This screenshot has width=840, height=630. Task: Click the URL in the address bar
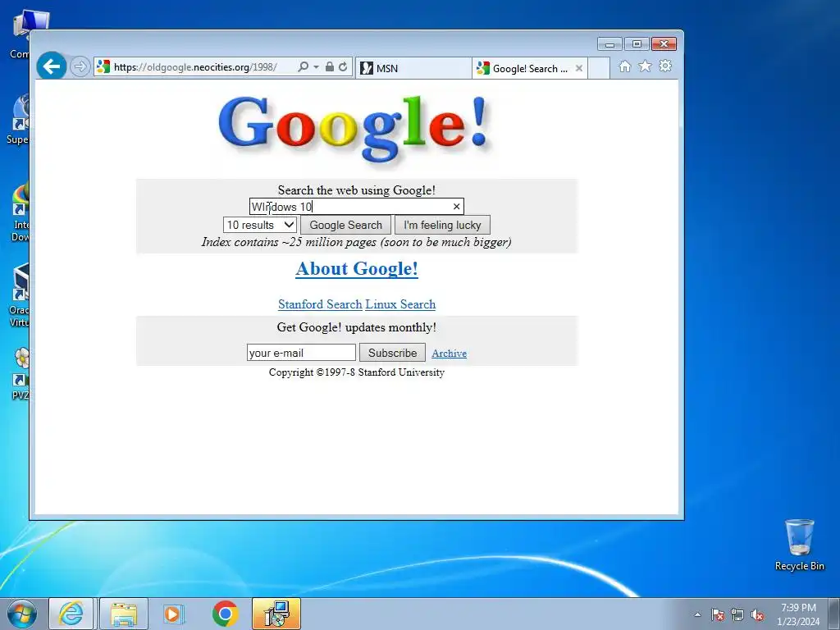[x=195, y=67]
